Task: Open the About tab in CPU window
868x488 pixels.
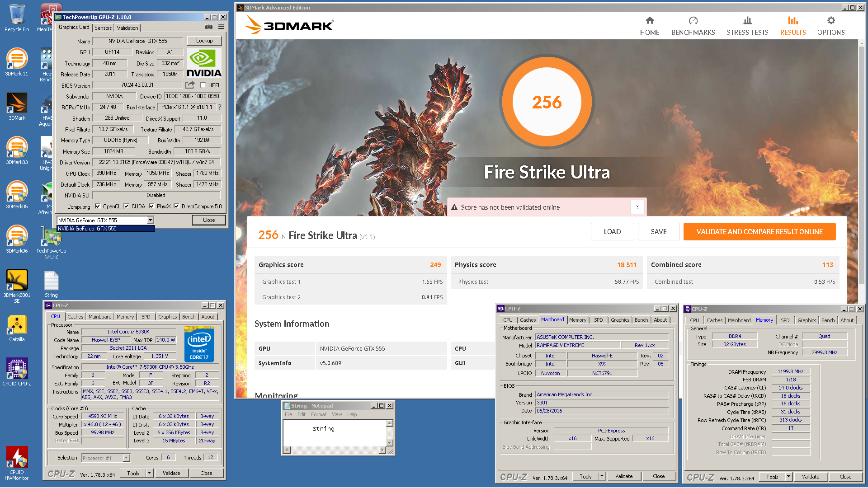Action: click(208, 317)
